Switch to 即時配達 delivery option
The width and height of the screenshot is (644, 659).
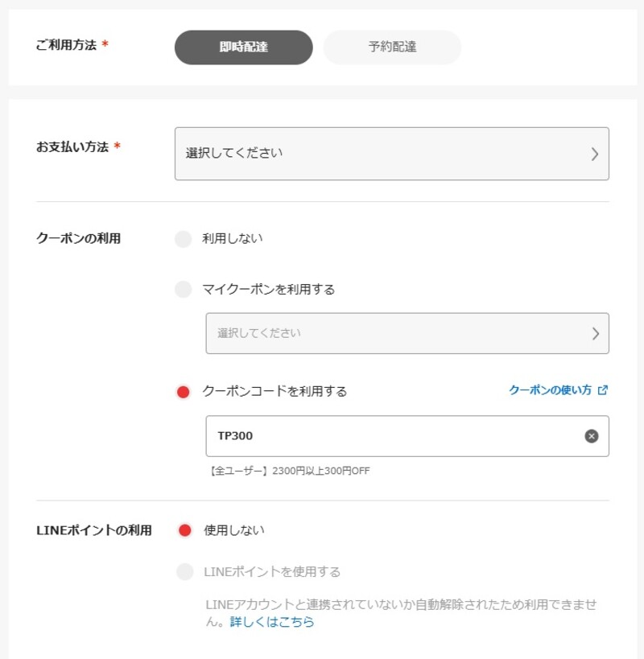click(244, 47)
